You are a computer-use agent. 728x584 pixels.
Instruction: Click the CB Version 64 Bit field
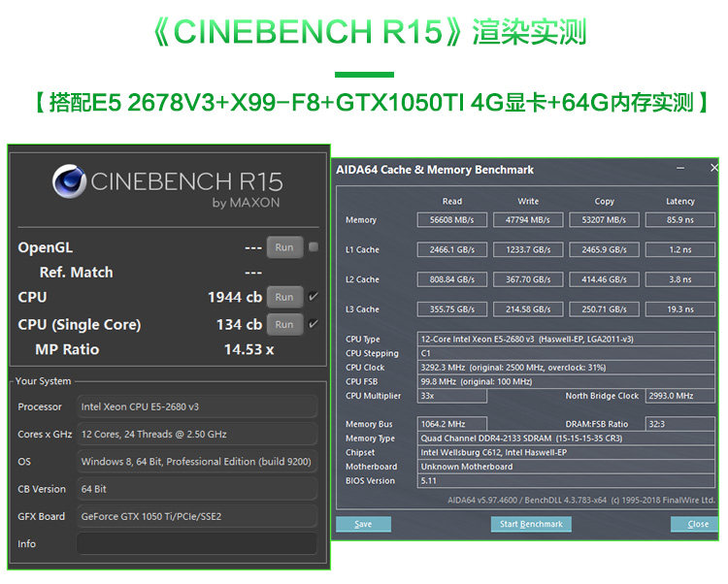point(197,489)
